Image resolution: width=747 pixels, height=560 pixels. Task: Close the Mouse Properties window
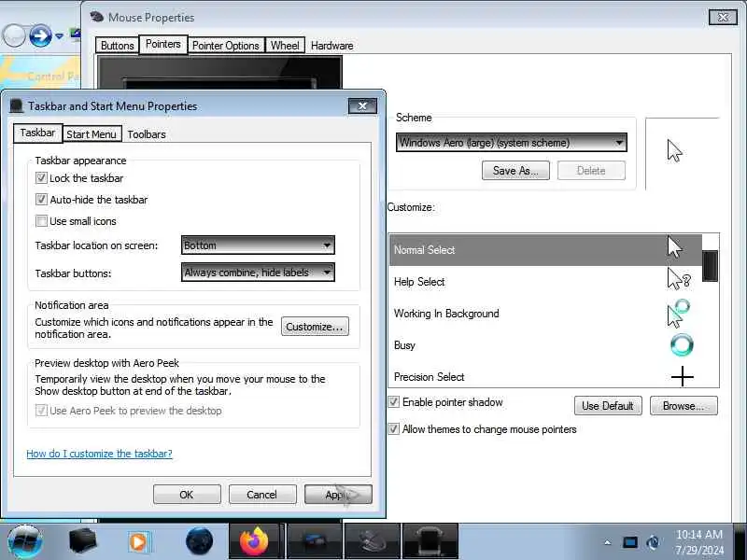click(x=723, y=17)
